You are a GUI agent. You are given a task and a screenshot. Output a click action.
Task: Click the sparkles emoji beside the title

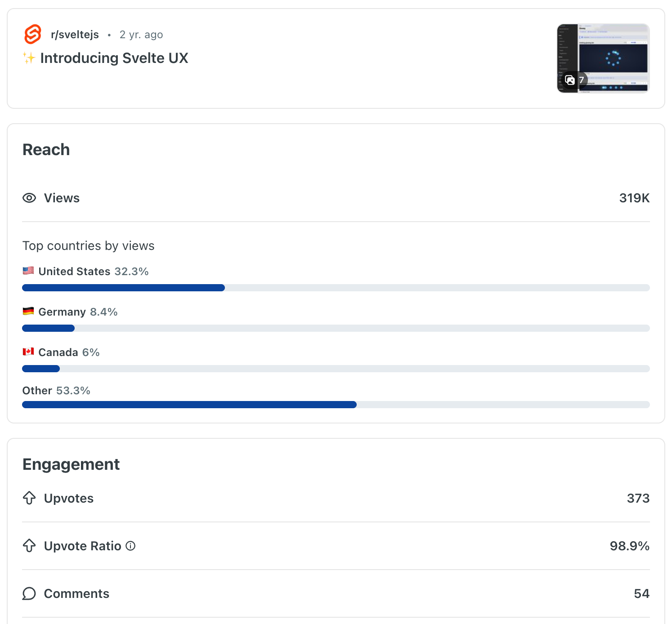tap(29, 58)
